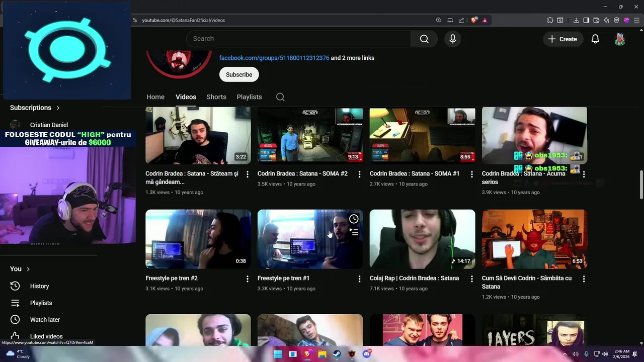This screenshot has width=644, height=362.
Task: Switch to the channel Playlists tab
Action: click(x=249, y=97)
